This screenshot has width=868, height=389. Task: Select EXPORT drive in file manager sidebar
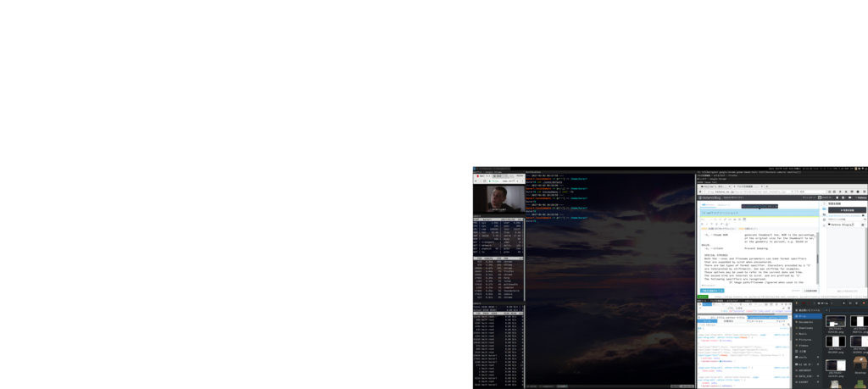pyautogui.click(x=806, y=382)
